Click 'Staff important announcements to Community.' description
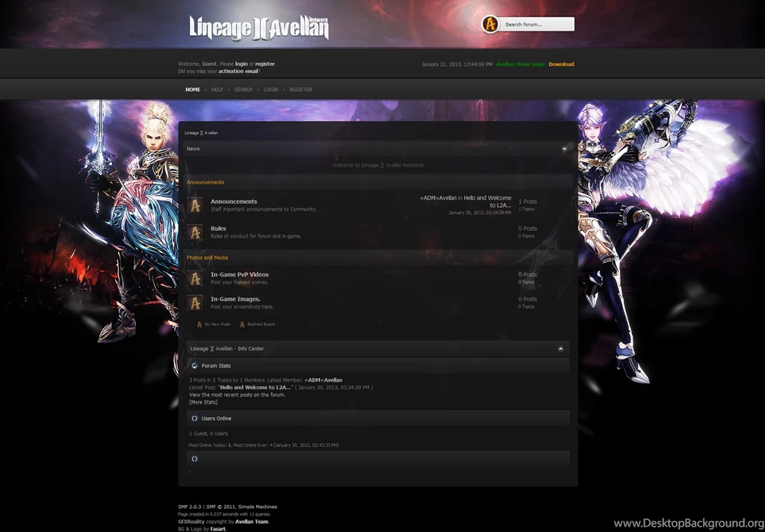This screenshot has width=765, height=532. click(264, 209)
